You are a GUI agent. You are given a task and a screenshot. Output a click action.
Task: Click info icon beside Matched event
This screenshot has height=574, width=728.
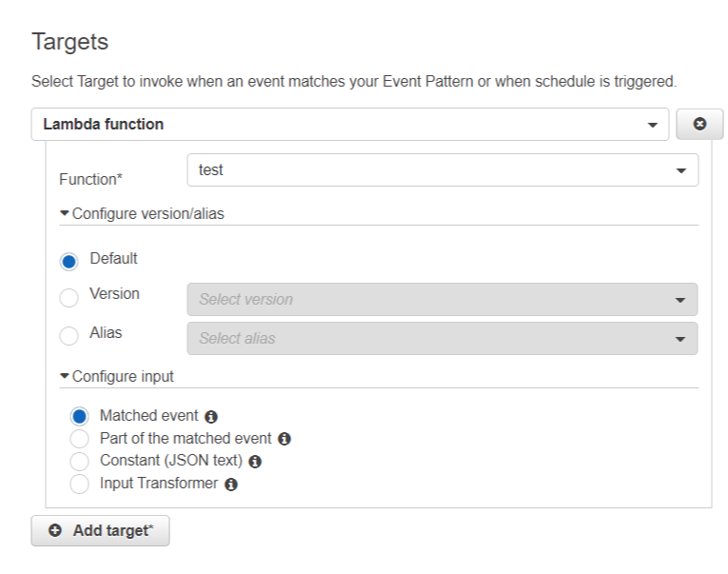[x=211, y=416]
